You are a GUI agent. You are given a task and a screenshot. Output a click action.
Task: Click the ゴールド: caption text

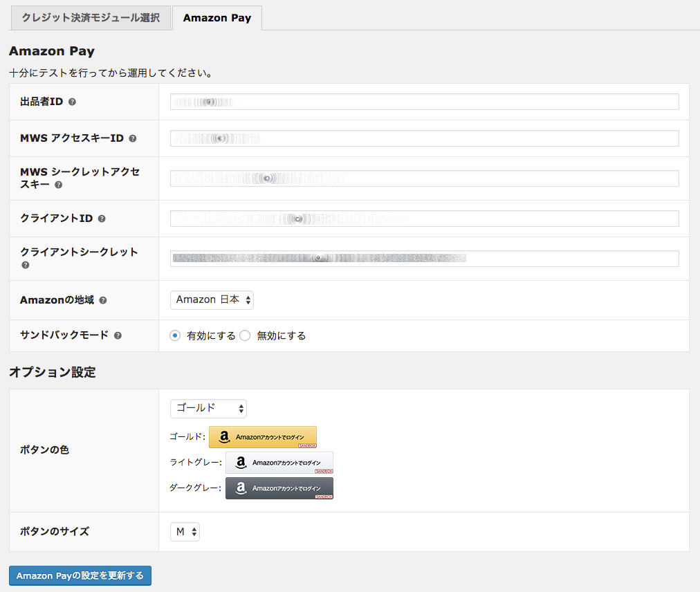[x=187, y=436]
